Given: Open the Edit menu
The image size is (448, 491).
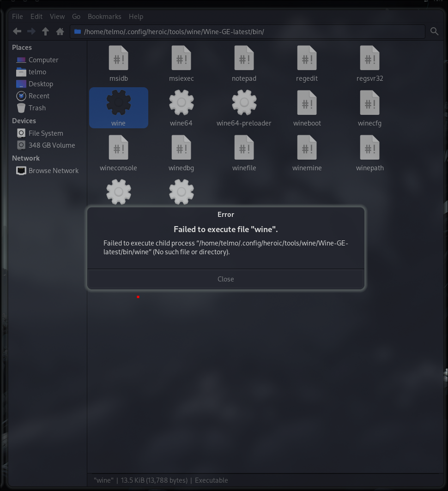Looking at the screenshot, I should click(x=36, y=17).
